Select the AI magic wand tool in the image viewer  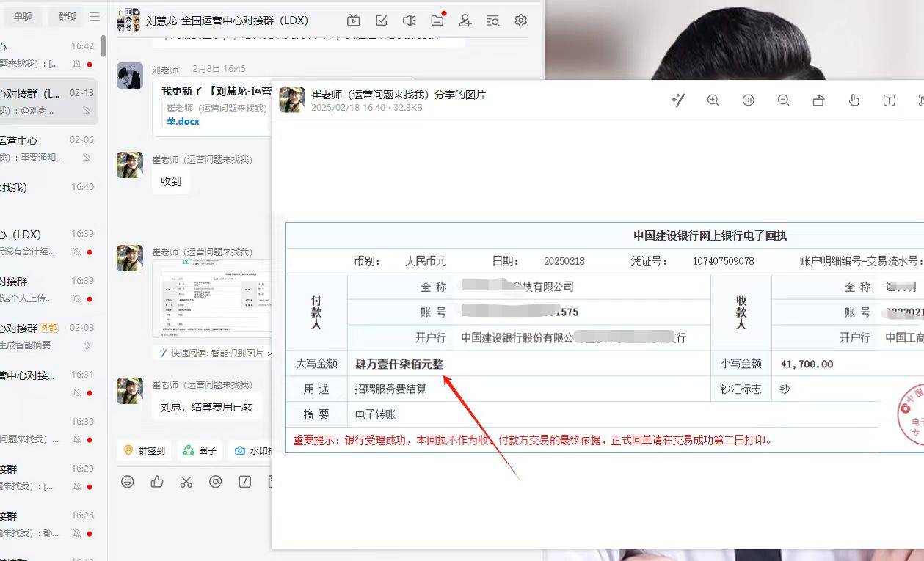678,100
